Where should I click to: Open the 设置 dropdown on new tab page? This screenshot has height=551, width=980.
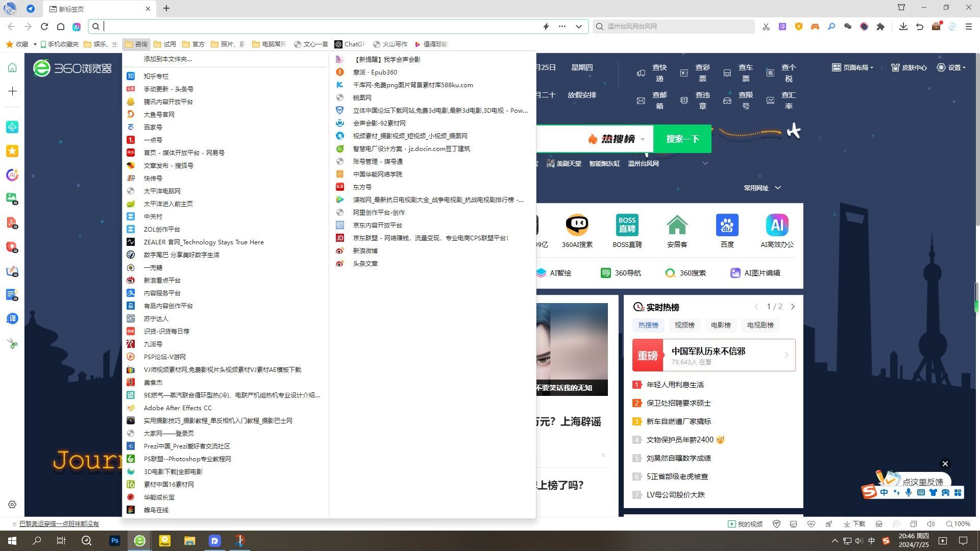[951, 67]
